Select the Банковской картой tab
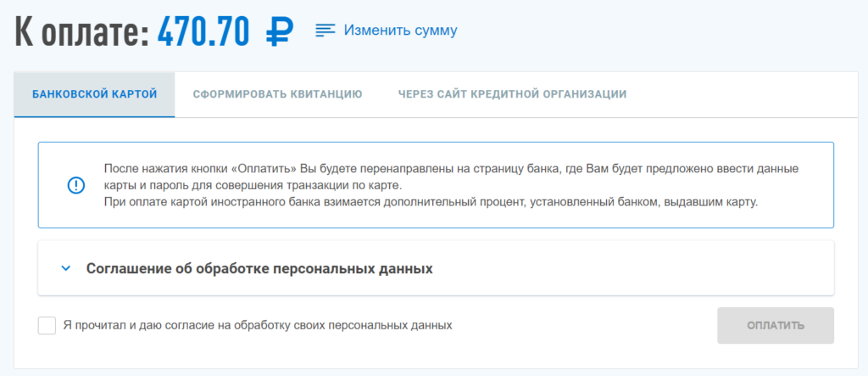The image size is (868, 376). [x=94, y=94]
